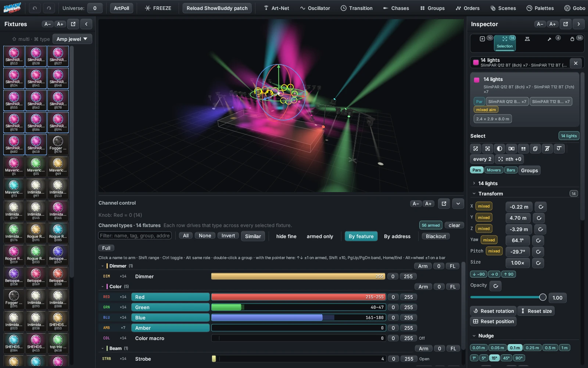
Task: Collapse the Dimmer channel group
Action: pyautogui.click(x=103, y=266)
